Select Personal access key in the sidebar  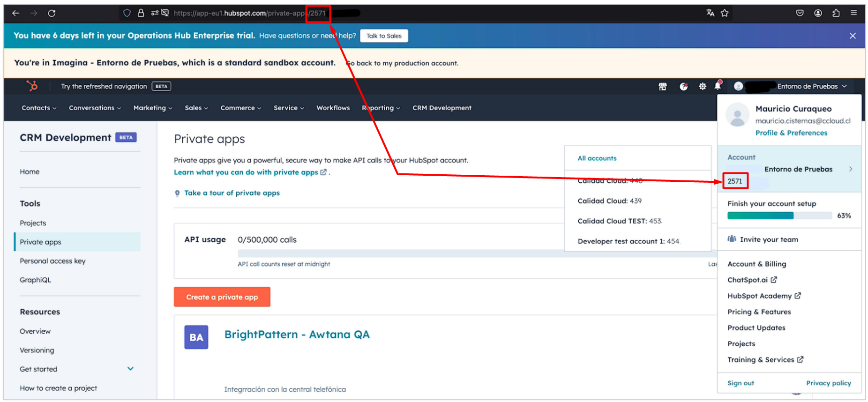click(52, 261)
